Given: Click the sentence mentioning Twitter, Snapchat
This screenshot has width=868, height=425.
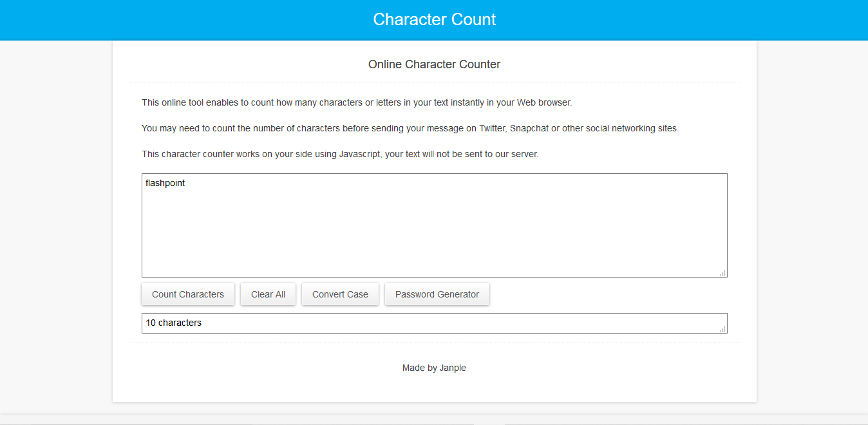Looking at the screenshot, I should (x=410, y=128).
